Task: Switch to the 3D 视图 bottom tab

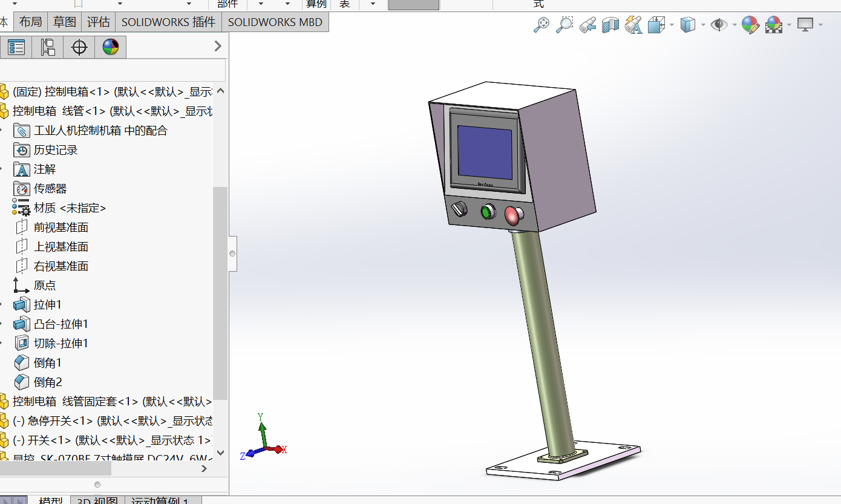Action: tap(97, 500)
